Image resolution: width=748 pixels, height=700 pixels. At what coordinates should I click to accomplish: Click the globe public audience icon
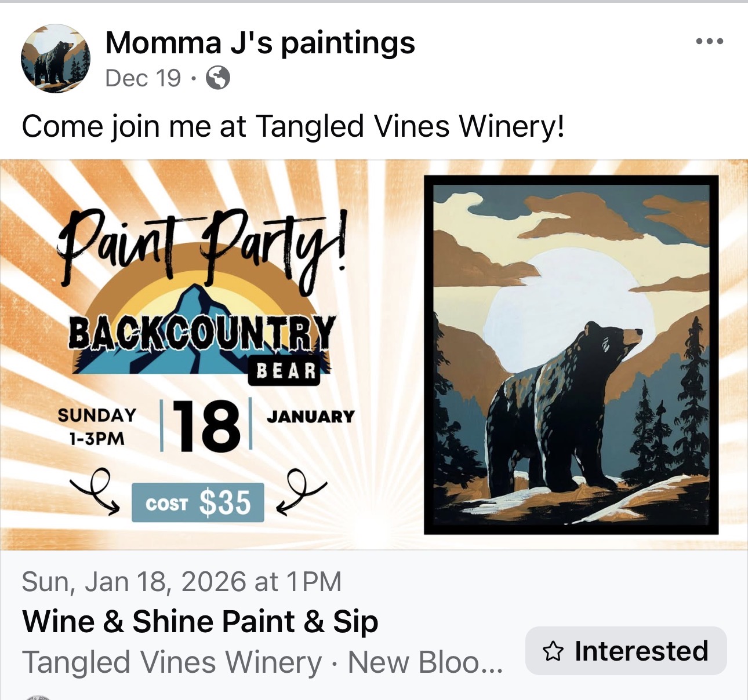[x=218, y=78]
